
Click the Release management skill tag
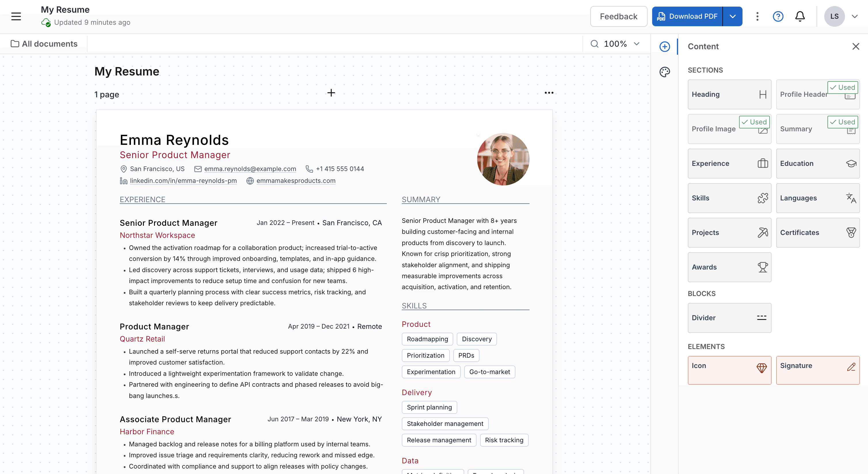tap(439, 440)
